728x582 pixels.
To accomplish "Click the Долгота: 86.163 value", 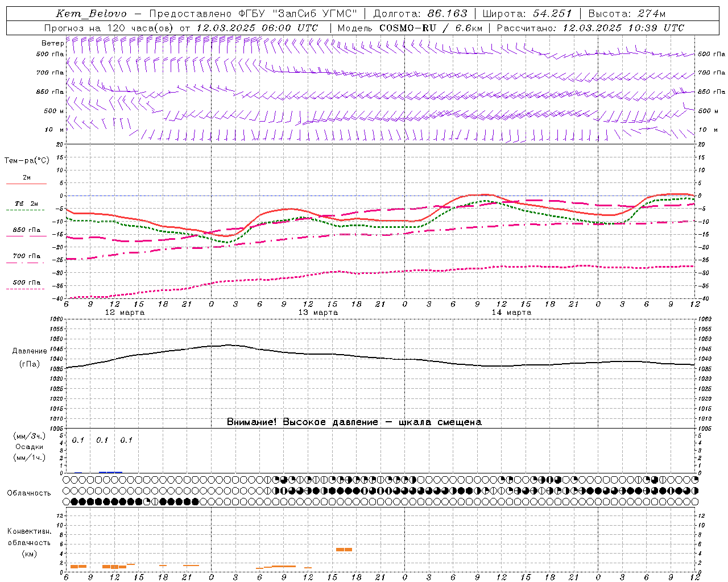I will [420, 14].
